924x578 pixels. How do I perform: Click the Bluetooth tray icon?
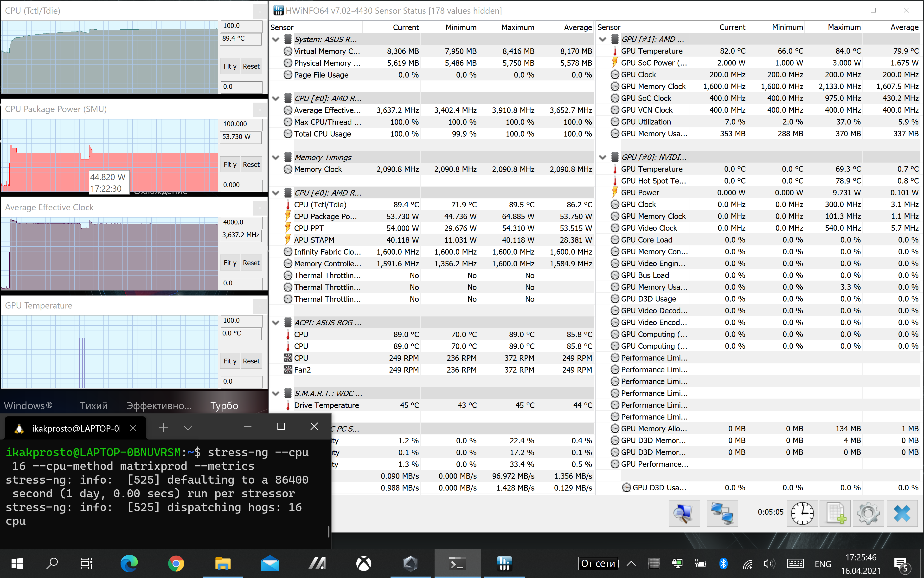tap(723, 564)
